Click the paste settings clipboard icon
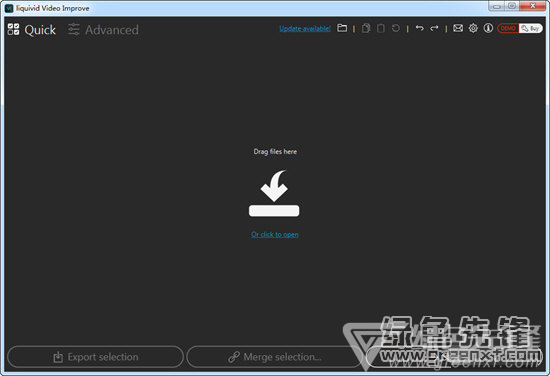Screen dimensions: 550x376 coord(381,28)
